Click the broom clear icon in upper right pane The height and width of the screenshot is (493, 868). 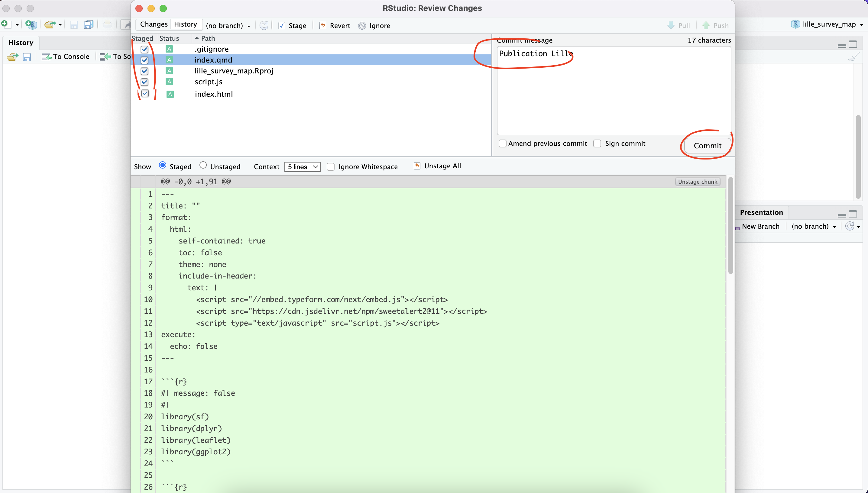click(853, 56)
